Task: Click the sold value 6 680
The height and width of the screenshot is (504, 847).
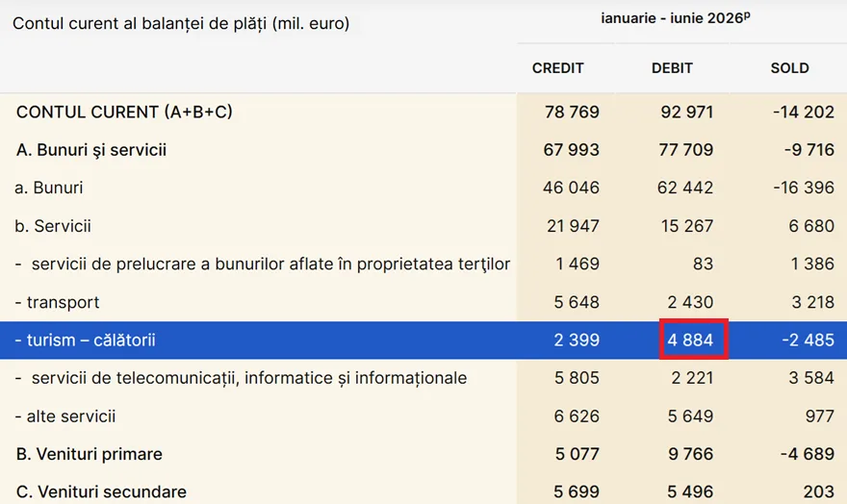Action: [811, 226]
